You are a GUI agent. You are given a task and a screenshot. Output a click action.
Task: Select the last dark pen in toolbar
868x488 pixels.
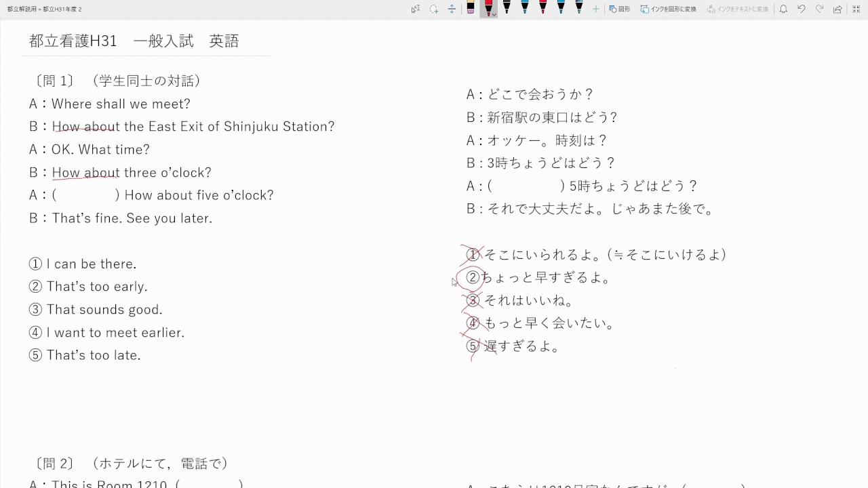[579, 8]
